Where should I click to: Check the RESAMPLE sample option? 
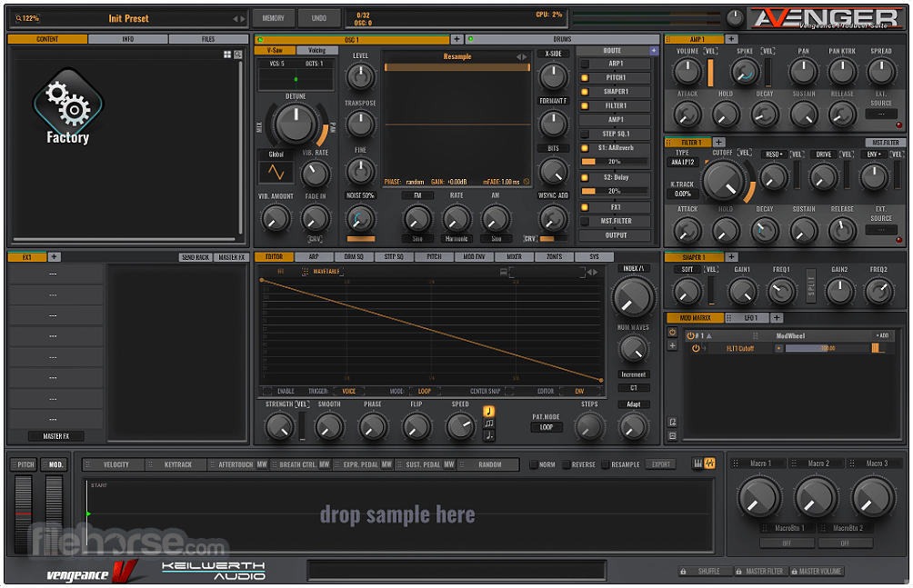(x=605, y=464)
